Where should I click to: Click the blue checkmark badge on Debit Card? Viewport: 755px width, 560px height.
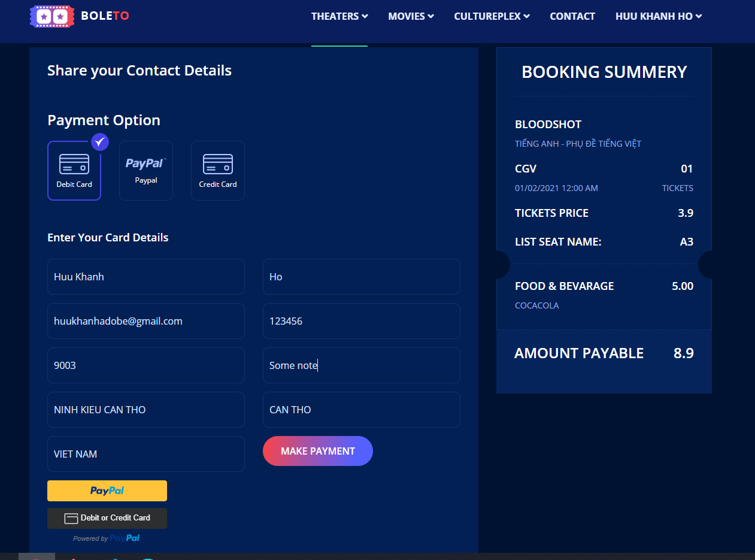pyautogui.click(x=100, y=142)
